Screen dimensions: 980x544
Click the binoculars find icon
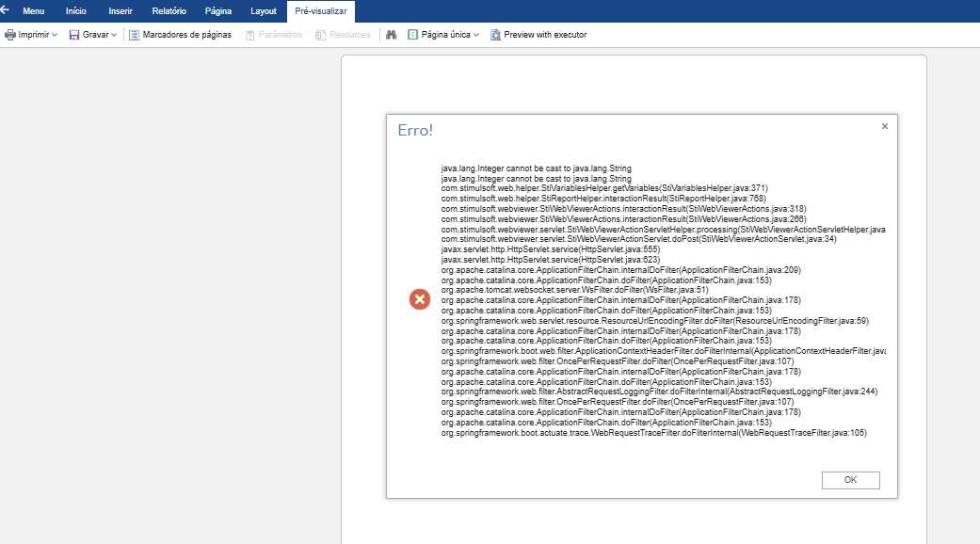click(x=392, y=35)
